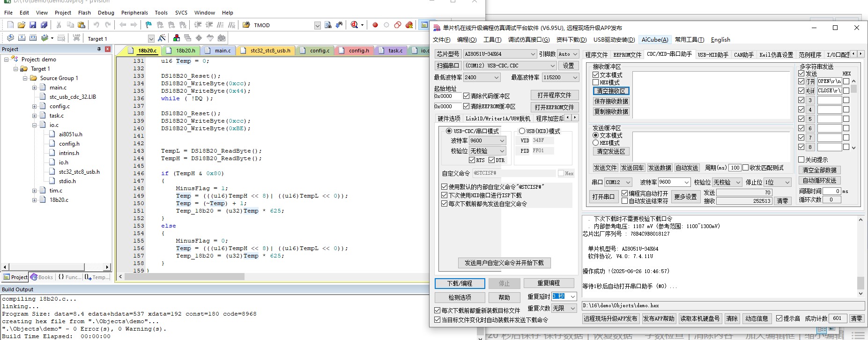
Task: Open the 重复延时 3秒 dropdown
Action: (572, 296)
